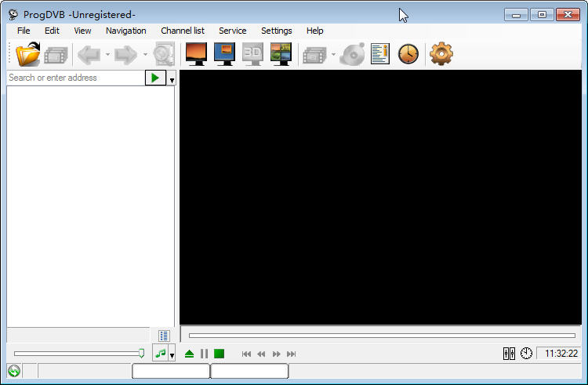The height and width of the screenshot is (385, 588).
Task: Toggle the equalizer panel icon
Action: (x=509, y=353)
